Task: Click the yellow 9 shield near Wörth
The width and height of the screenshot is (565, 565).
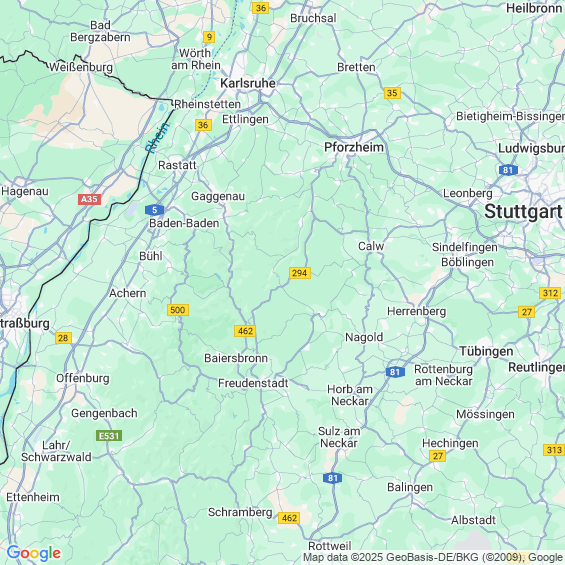Action: click(209, 37)
